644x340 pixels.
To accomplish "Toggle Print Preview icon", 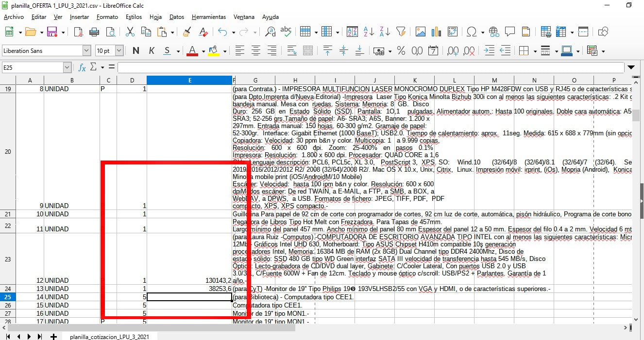I will (110, 32).
